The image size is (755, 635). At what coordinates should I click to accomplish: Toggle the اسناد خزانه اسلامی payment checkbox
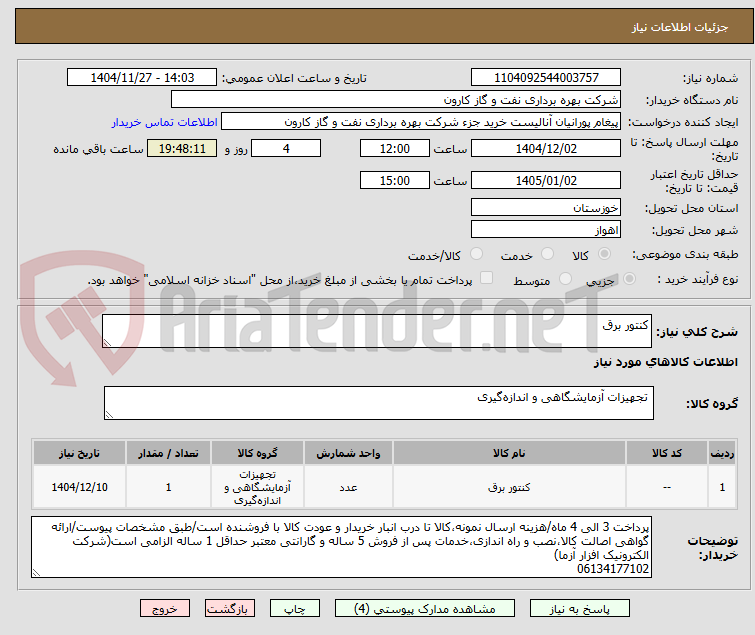click(486, 278)
